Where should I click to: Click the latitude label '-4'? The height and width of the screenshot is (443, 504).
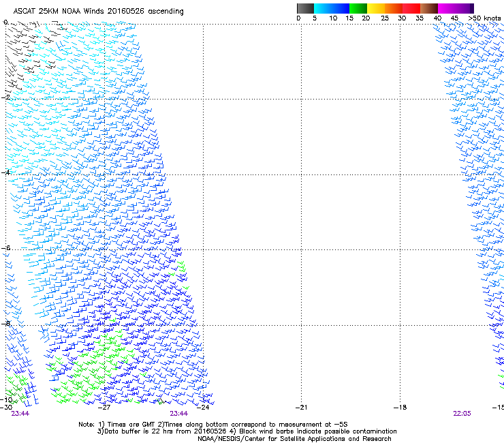[5, 172]
